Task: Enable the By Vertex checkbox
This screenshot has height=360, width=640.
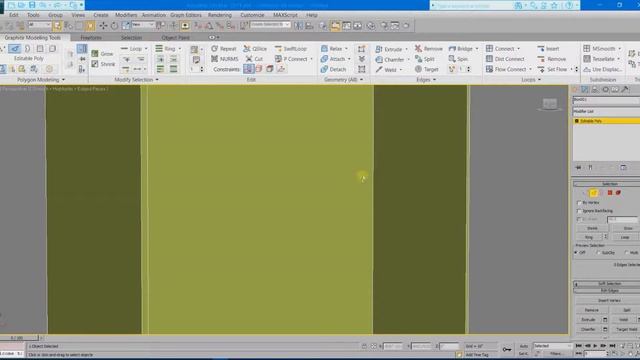Action: pyautogui.click(x=579, y=202)
